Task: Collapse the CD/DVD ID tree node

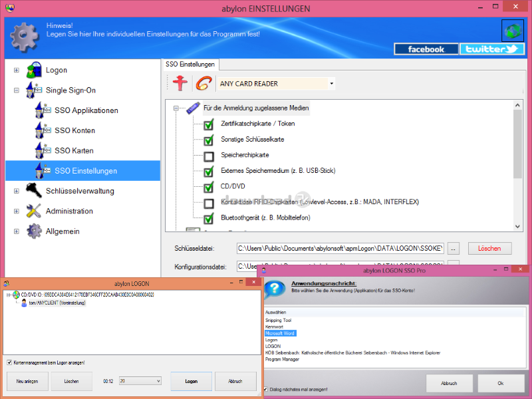Action: pyautogui.click(x=9, y=295)
